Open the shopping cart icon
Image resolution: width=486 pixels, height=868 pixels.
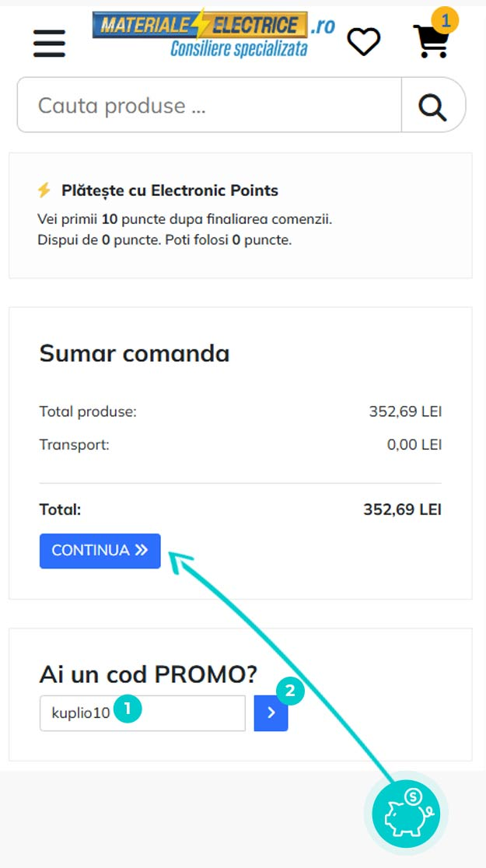coord(432,41)
